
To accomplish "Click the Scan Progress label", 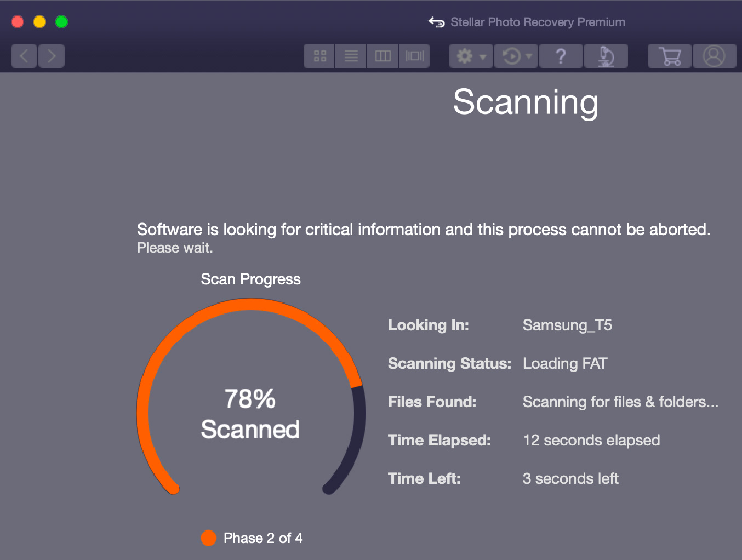I will [x=250, y=279].
